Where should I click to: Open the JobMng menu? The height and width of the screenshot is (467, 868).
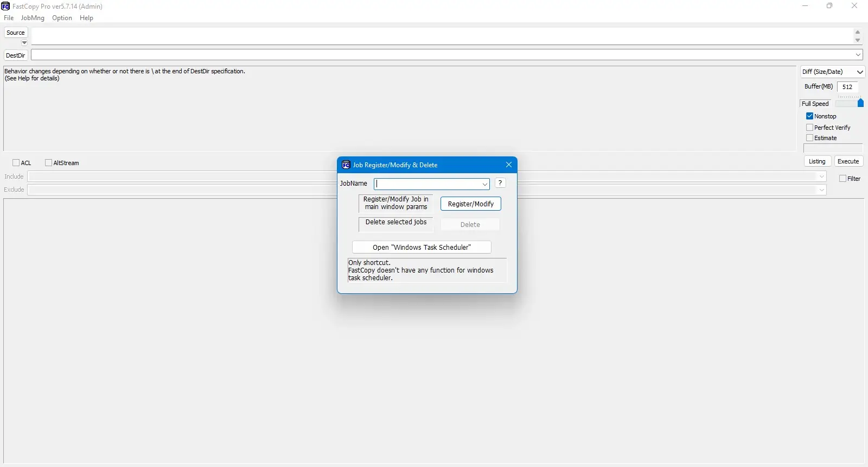(x=33, y=18)
